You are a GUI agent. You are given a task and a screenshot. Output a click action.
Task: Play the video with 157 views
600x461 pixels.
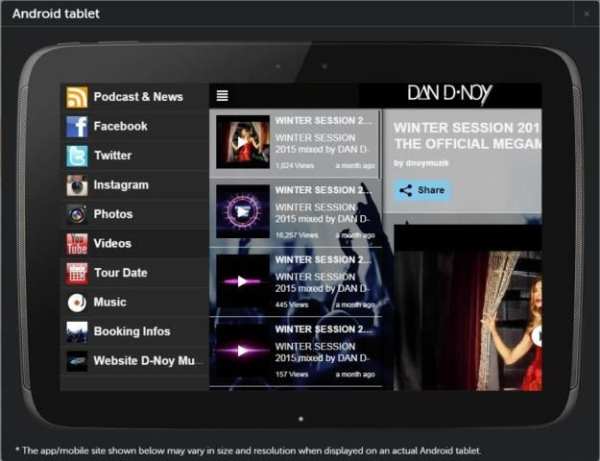(243, 351)
